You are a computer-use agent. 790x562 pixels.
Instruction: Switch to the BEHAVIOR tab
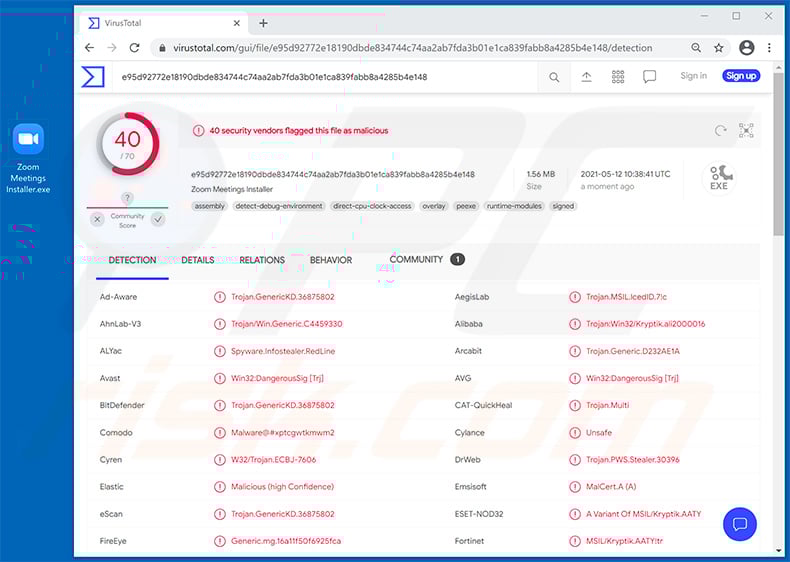pos(331,260)
